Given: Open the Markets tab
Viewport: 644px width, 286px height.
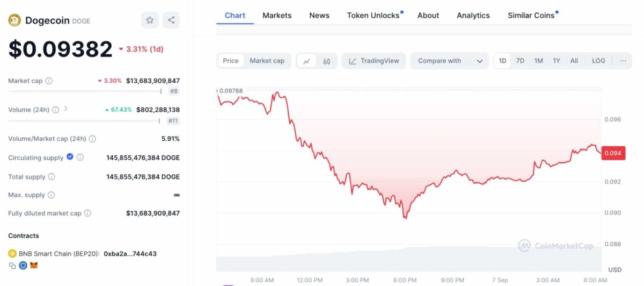Looking at the screenshot, I should click(x=277, y=16).
